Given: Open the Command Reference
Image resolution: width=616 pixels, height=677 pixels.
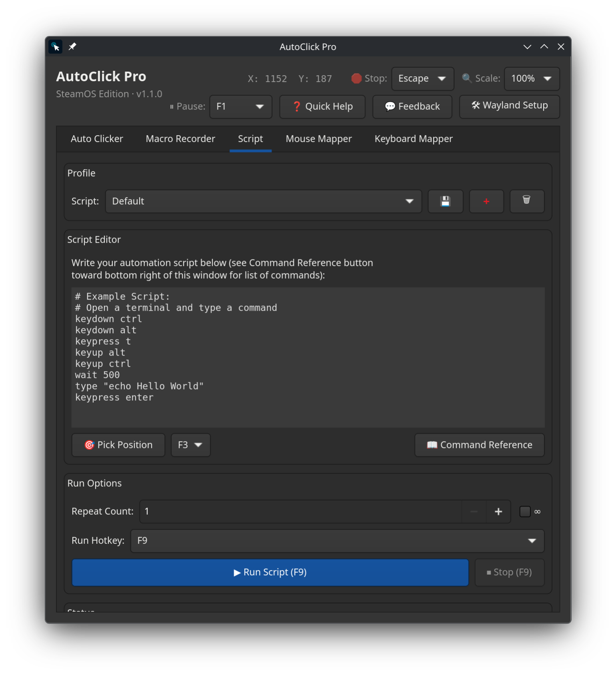Looking at the screenshot, I should [479, 445].
